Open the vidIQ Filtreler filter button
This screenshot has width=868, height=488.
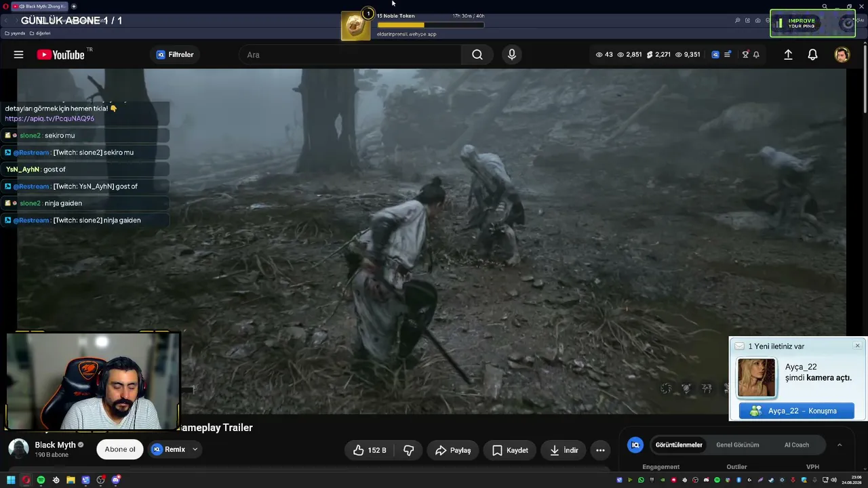[x=175, y=55]
